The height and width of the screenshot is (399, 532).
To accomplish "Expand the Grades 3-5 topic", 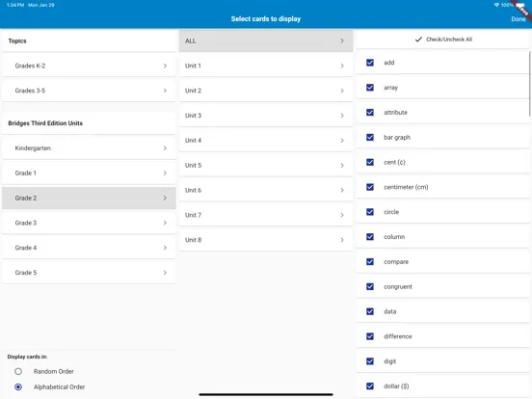I will pos(89,91).
